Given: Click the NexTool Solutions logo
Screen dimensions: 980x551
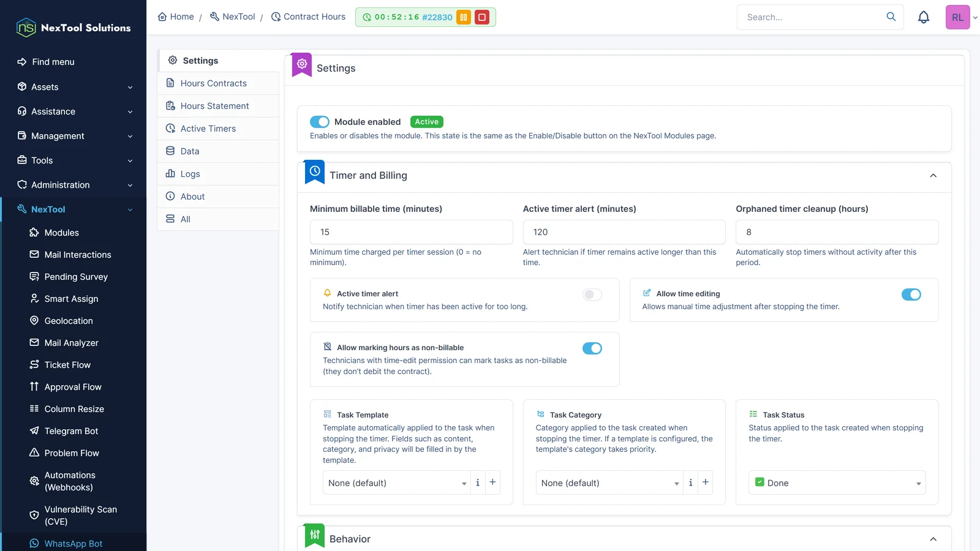Looking at the screenshot, I should click(x=73, y=28).
